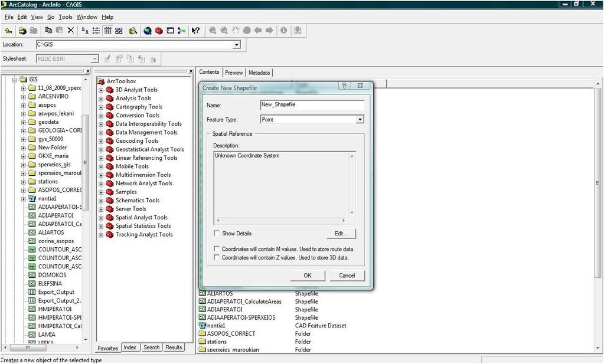Check Coordinates will contain M values

(217, 248)
